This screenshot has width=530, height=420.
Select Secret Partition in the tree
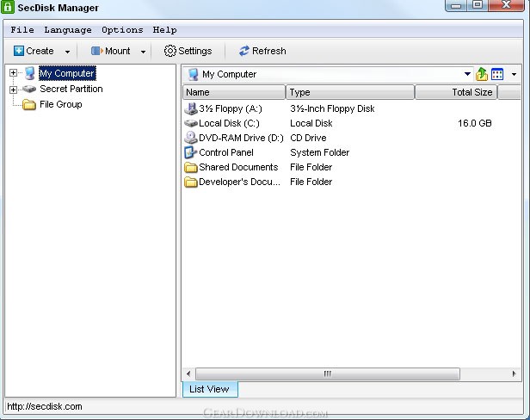[71, 89]
